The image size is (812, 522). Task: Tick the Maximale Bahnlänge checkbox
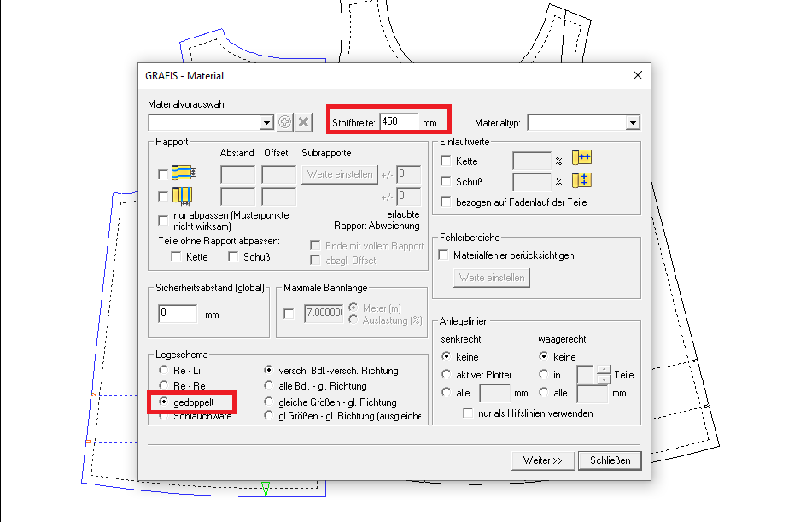click(289, 314)
